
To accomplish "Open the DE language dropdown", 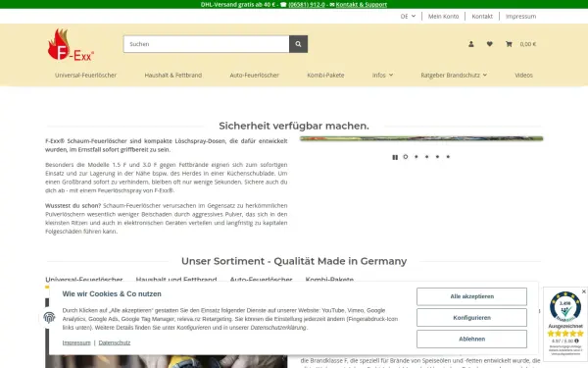I will click(408, 16).
